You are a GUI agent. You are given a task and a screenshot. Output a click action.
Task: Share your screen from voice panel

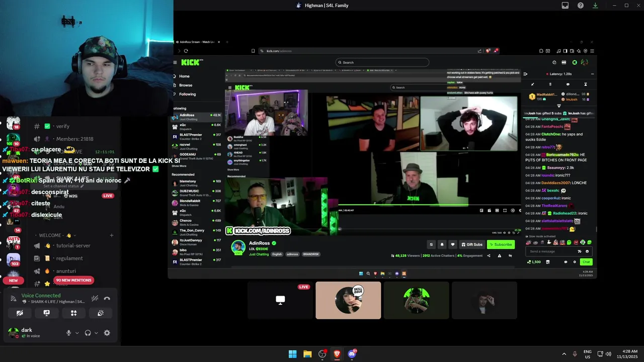(x=47, y=313)
